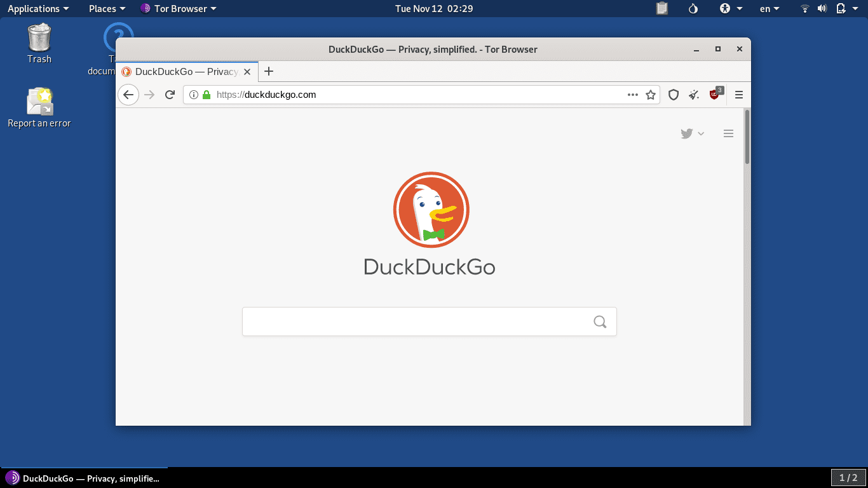Open the Places menu
Screen dimensions: 868x488
tap(107, 8)
